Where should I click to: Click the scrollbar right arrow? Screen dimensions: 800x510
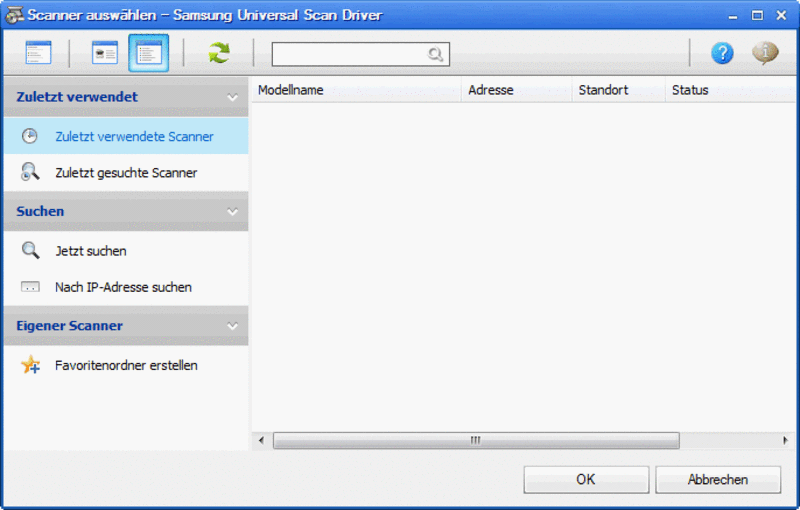[785, 440]
